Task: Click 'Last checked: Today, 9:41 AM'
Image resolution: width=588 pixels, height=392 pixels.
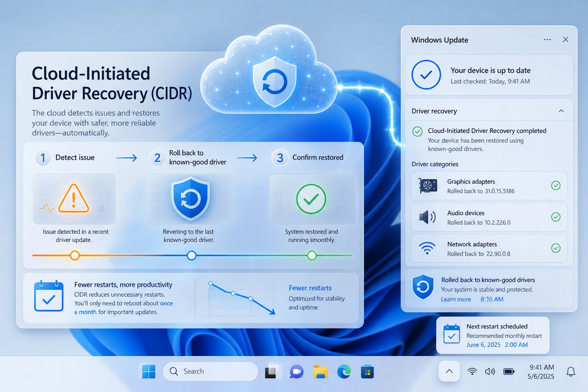Action: tap(490, 81)
